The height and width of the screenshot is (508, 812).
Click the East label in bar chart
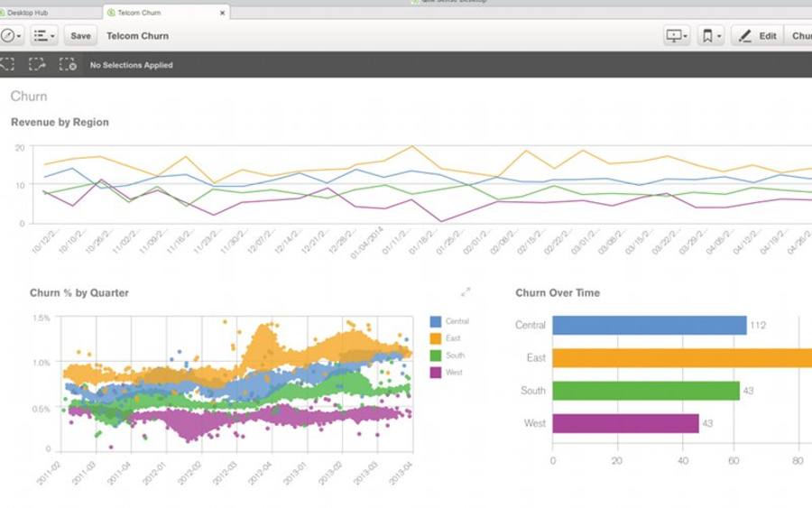pyautogui.click(x=537, y=358)
